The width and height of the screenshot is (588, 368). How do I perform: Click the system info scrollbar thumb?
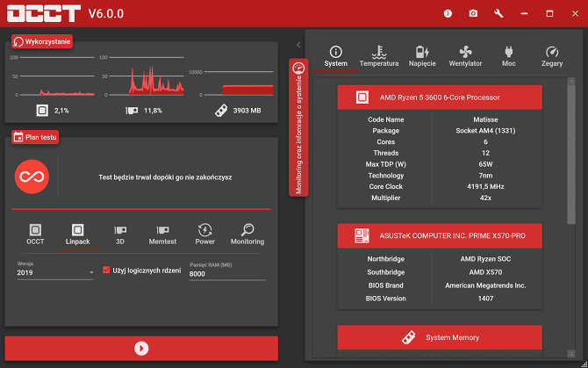(x=571, y=155)
